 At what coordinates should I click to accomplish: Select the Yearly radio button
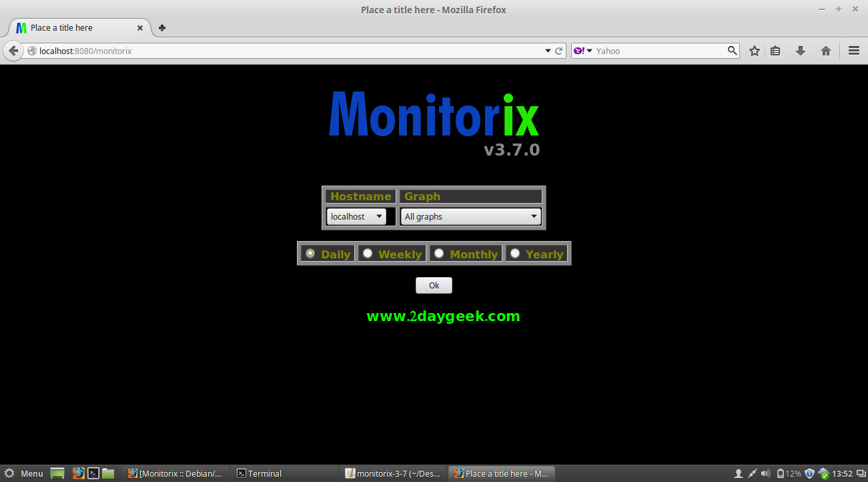pos(515,253)
